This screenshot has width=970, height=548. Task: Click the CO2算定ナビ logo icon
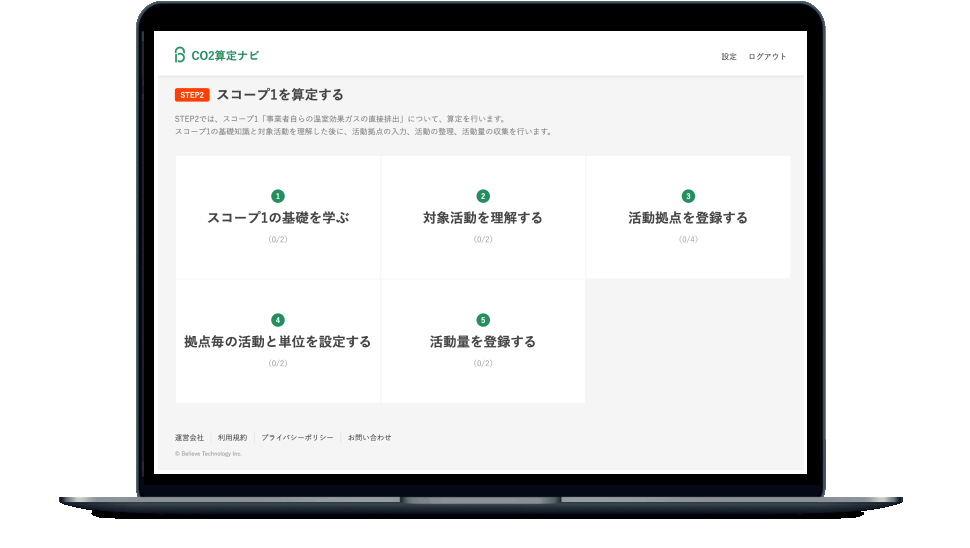(180, 55)
